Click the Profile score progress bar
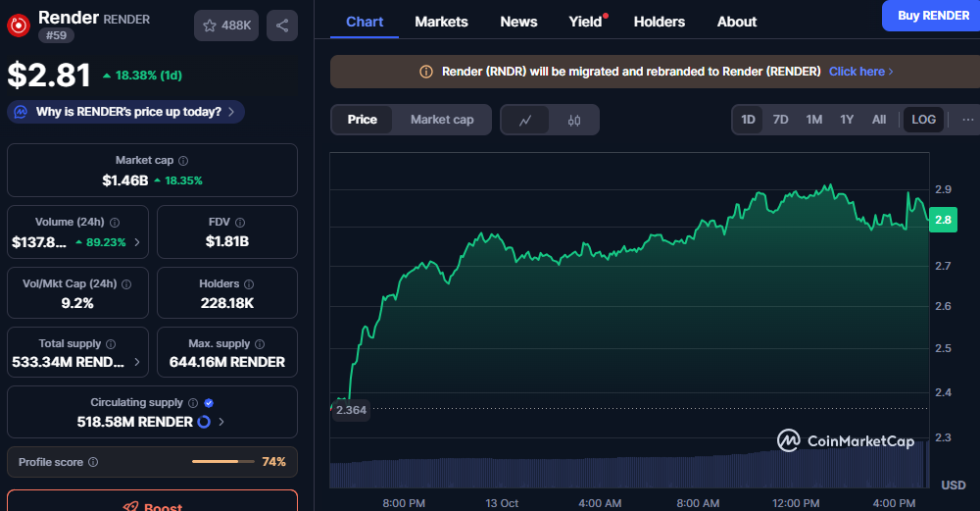The height and width of the screenshot is (511, 980). click(x=221, y=462)
